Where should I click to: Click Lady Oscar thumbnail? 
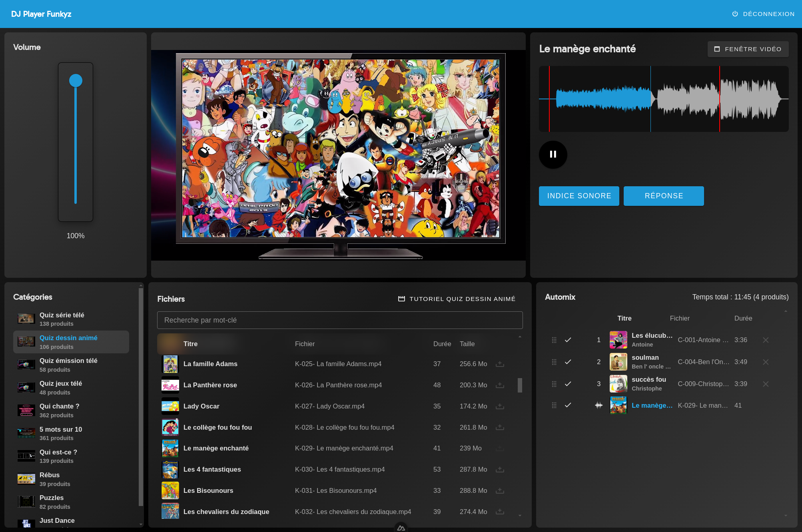(170, 406)
